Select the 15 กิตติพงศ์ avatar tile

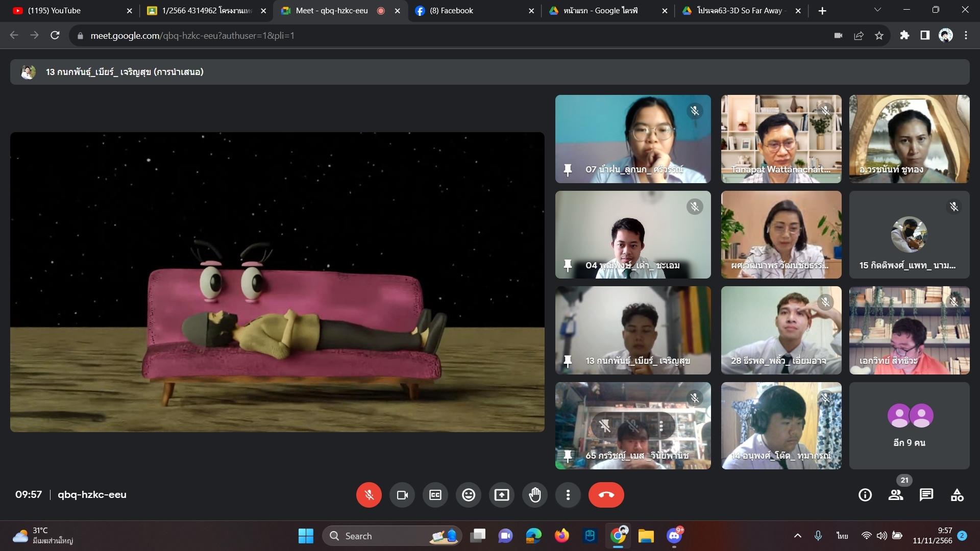pos(909,234)
